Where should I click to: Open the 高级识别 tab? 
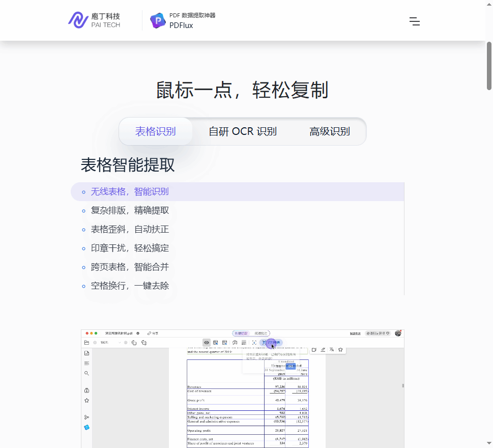[330, 131]
